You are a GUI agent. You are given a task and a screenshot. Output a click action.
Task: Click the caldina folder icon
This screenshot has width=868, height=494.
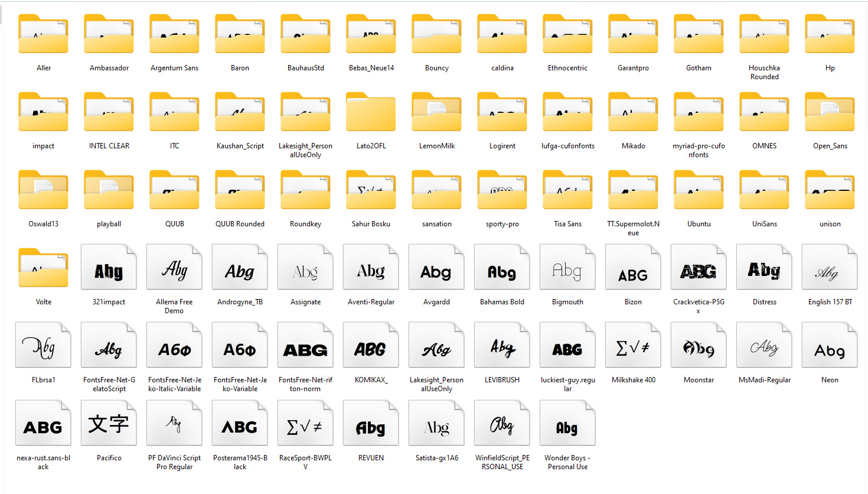(x=502, y=34)
